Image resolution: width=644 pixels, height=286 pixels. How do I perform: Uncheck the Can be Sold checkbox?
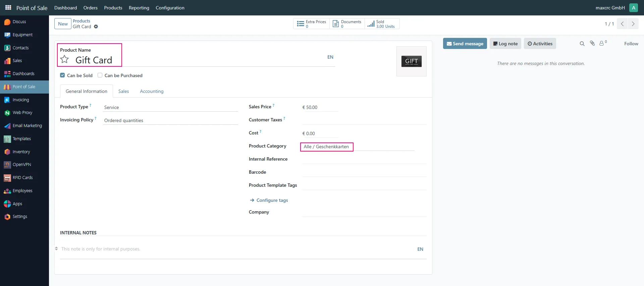(x=62, y=75)
